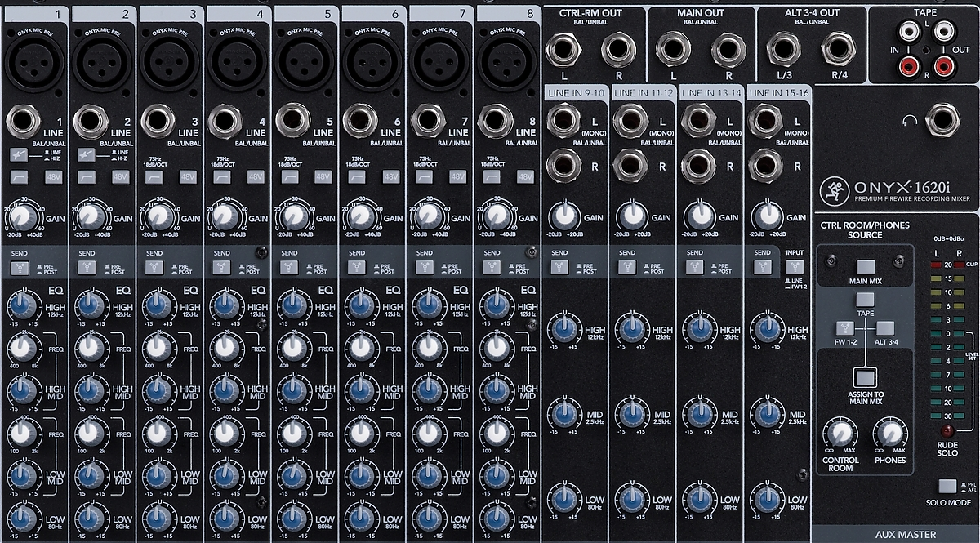Click channel 1 HIGH 12kHz EQ knob
Viewport: 980px width, 543px height.
click(21, 307)
